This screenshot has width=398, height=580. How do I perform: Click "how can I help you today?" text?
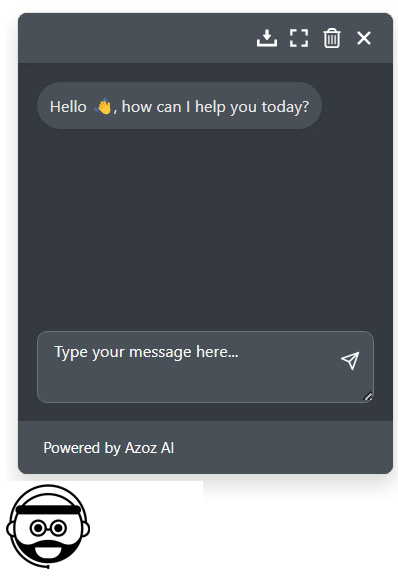215,107
